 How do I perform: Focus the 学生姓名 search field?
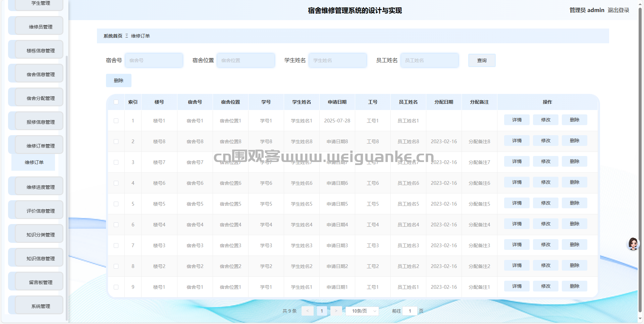tap(338, 60)
